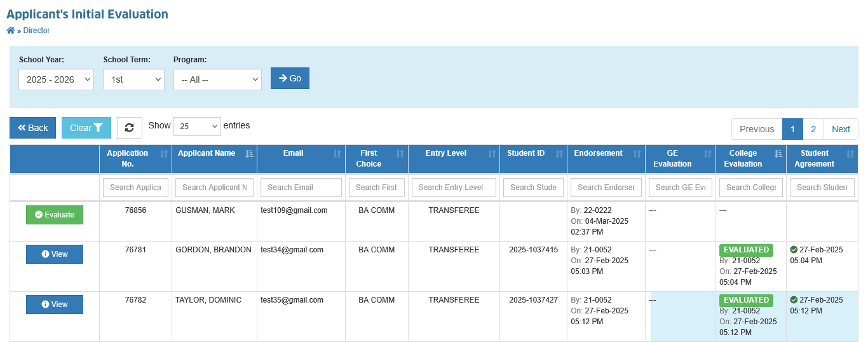Click student ID 2025-1037427
Image resolution: width=868 pixels, height=342 pixels.
click(534, 300)
